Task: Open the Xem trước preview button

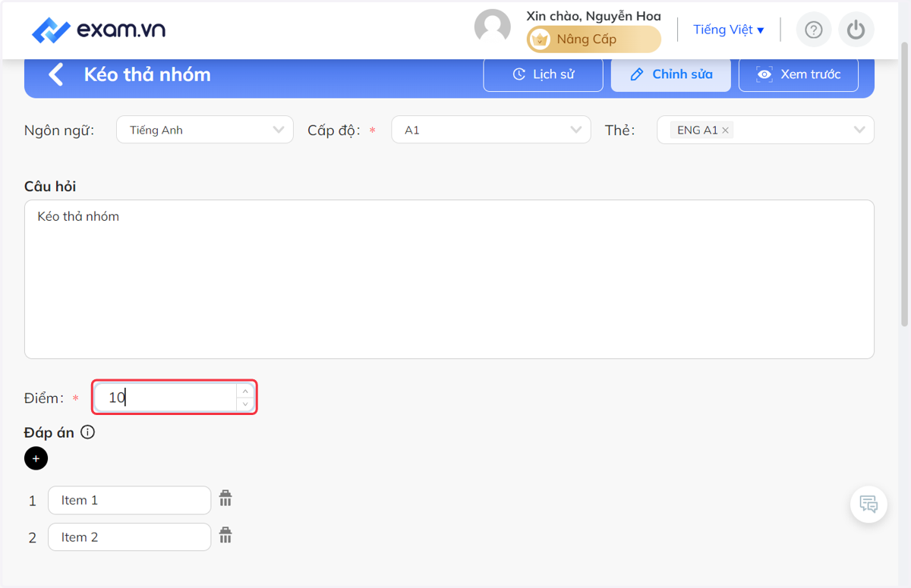Action: click(799, 74)
